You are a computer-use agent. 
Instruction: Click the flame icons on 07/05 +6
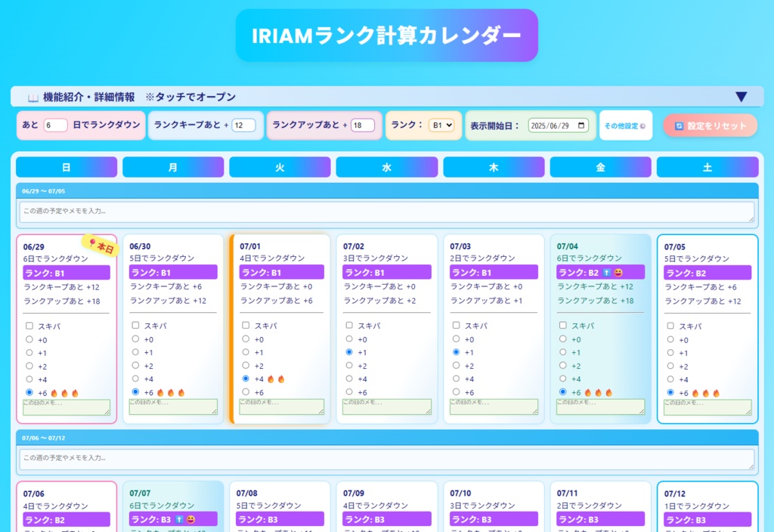706,393
